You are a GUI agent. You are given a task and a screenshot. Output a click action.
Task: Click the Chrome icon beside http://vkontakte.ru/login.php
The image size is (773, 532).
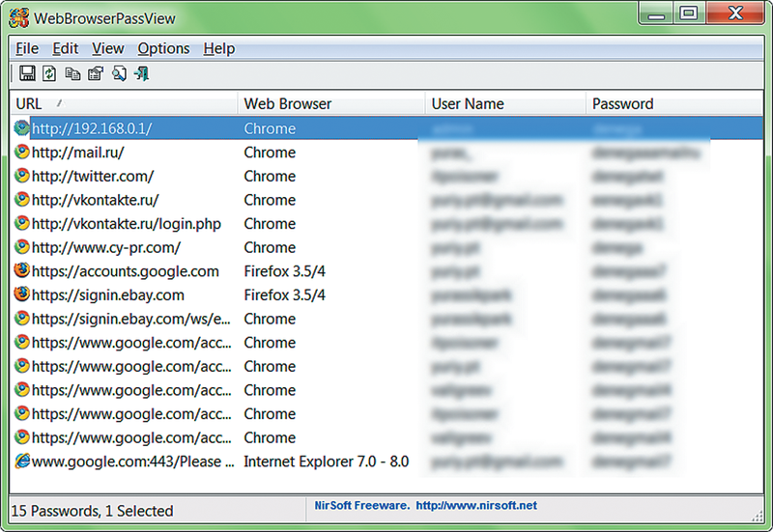pyautogui.click(x=21, y=223)
